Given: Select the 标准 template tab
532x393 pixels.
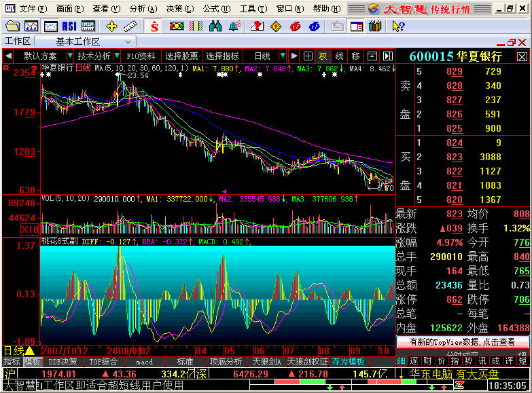Looking at the screenshot, I should click(185, 362).
